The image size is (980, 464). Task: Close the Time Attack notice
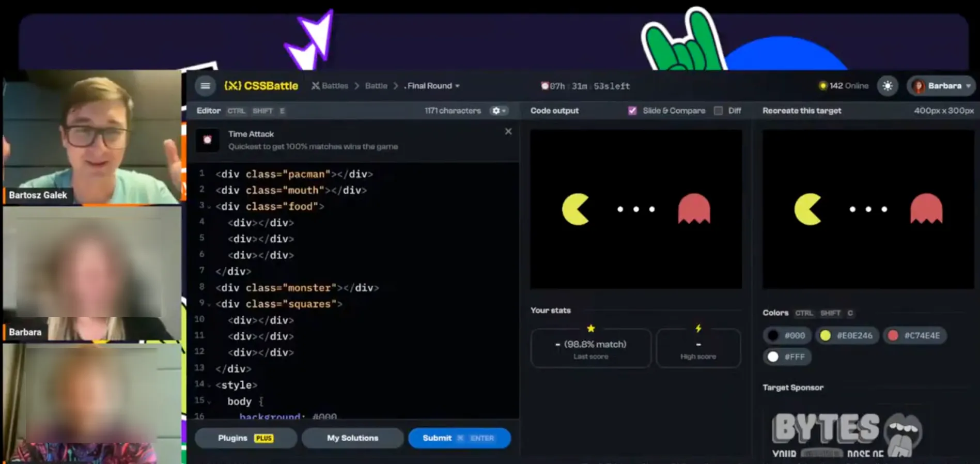[508, 131]
